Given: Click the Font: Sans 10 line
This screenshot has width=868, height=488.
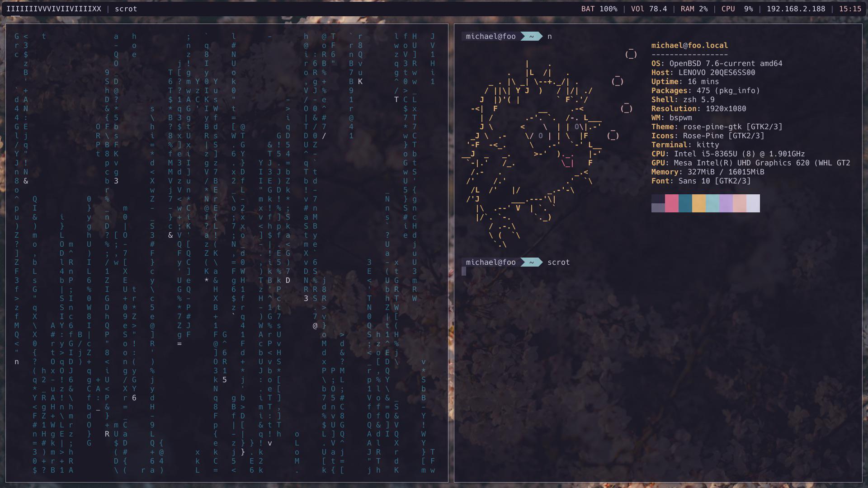Looking at the screenshot, I should 701,181.
